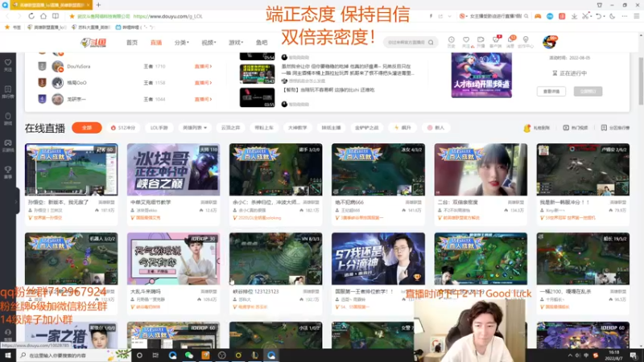Open 热门视频 link
The width and height of the screenshot is (644, 362).
tap(576, 128)
